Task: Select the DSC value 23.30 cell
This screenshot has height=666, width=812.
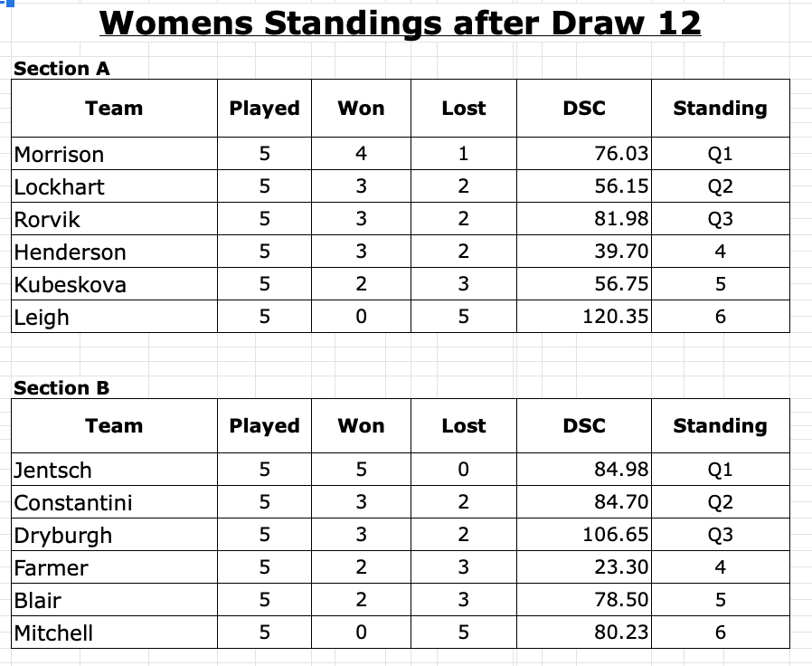Action: (620, 568)
